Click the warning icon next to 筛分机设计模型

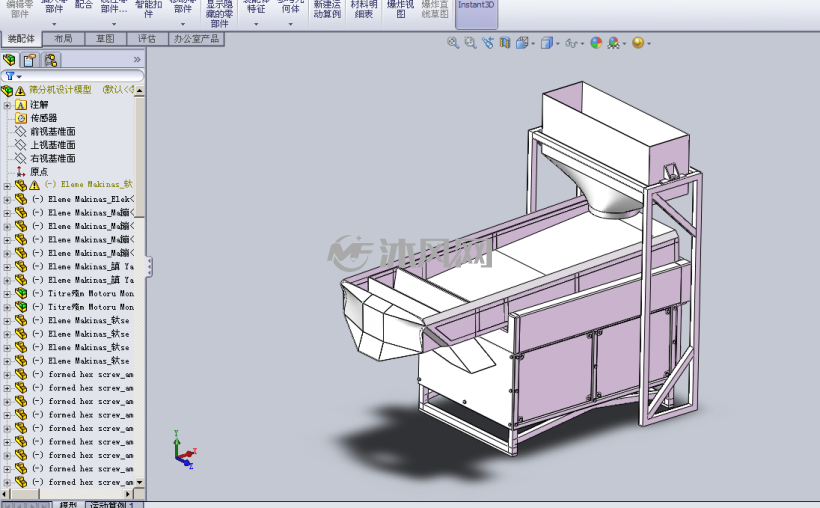pos(20,91)
